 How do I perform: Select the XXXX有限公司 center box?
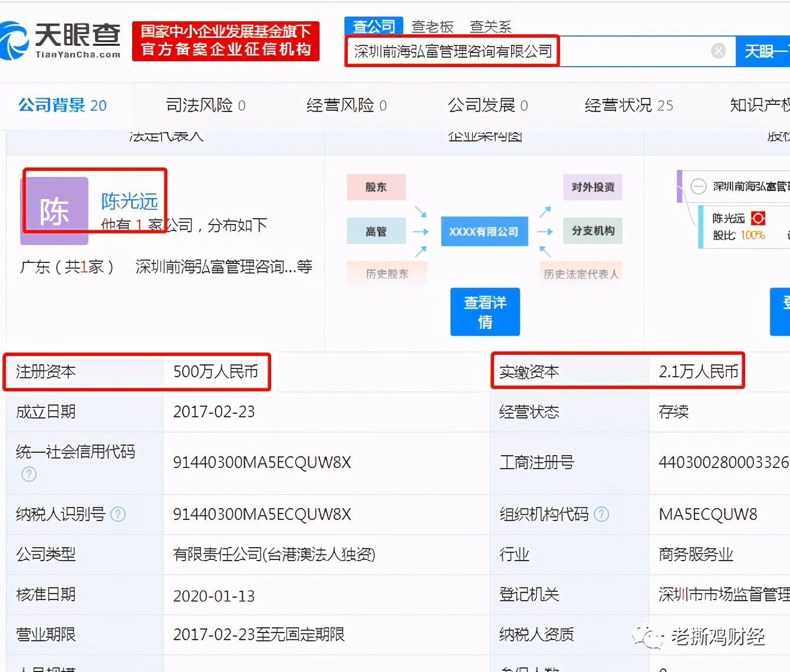pos(484,231)
